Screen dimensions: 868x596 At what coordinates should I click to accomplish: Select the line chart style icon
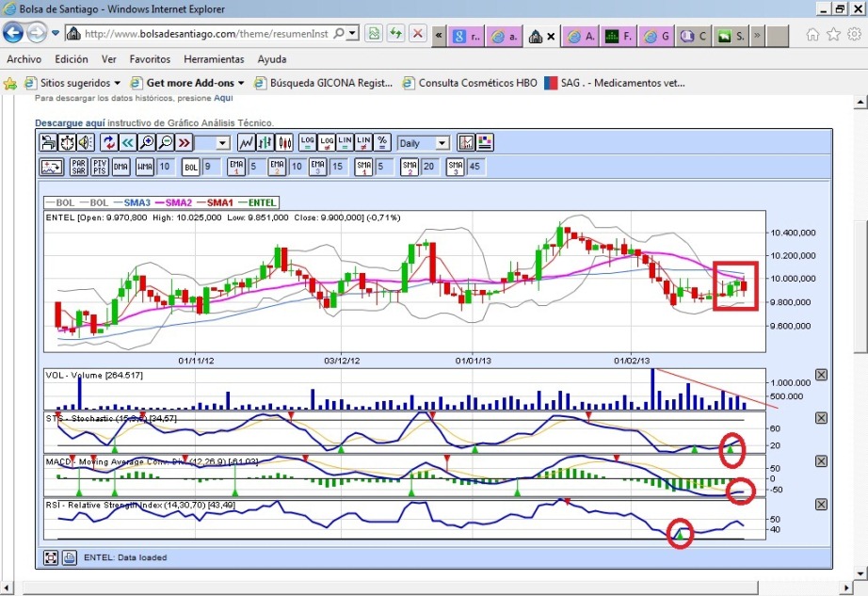point(246,143)
